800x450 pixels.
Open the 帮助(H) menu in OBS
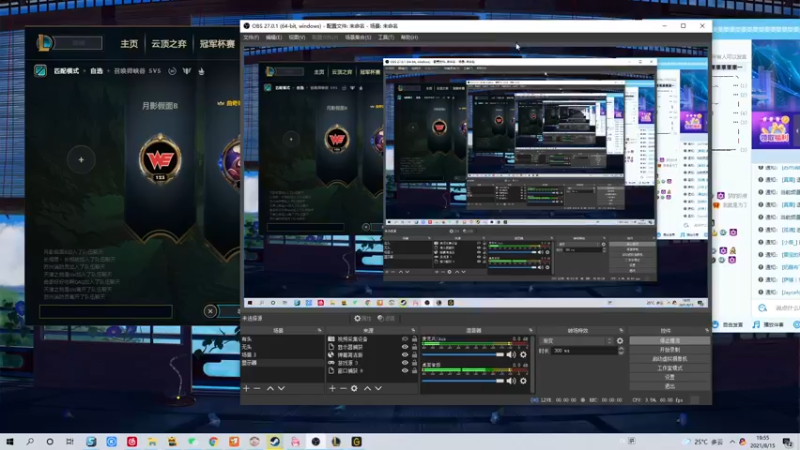pos(409,37)
